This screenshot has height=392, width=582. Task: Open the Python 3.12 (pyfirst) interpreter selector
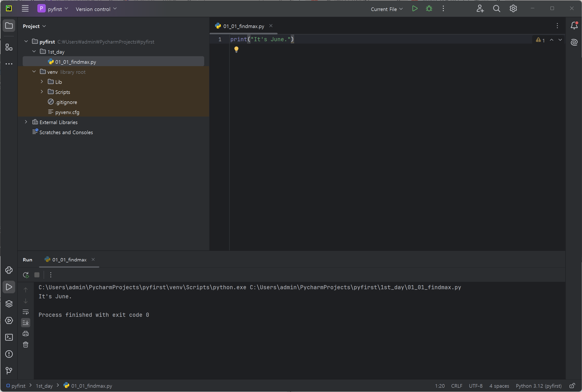pos(538,386)
